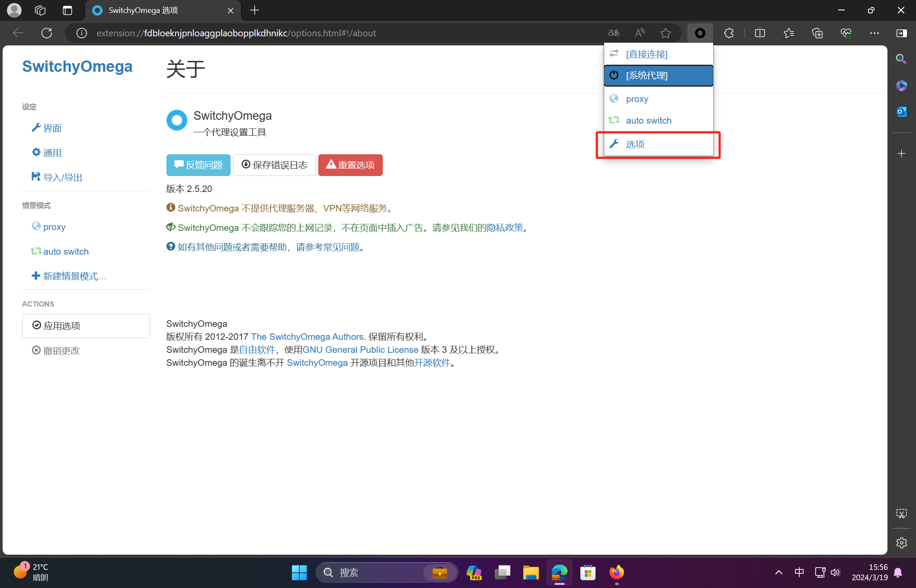Open read aloud for this page
The image size is (916, 588).
click(x=639, y=32)
